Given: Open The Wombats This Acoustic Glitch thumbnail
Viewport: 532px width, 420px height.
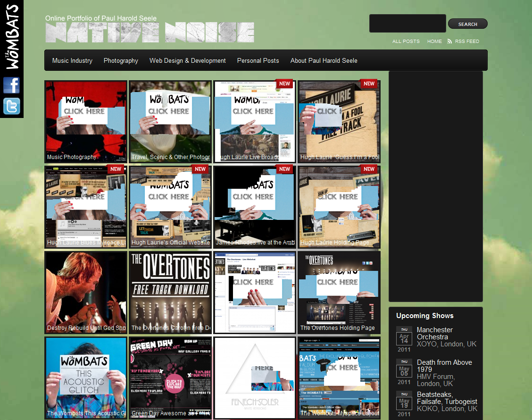Looking at the screenshot, I should click(x=86, y=378).
